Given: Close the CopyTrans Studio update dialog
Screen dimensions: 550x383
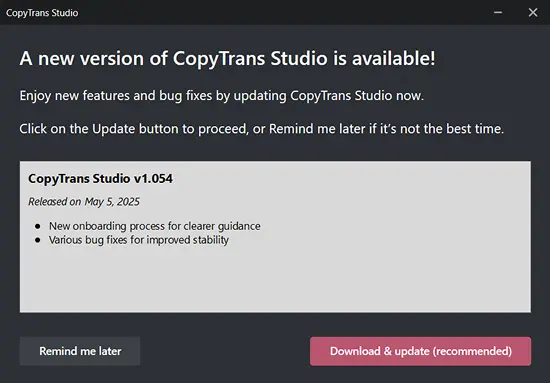Looking at the screenshot, I should pos(533,13).
